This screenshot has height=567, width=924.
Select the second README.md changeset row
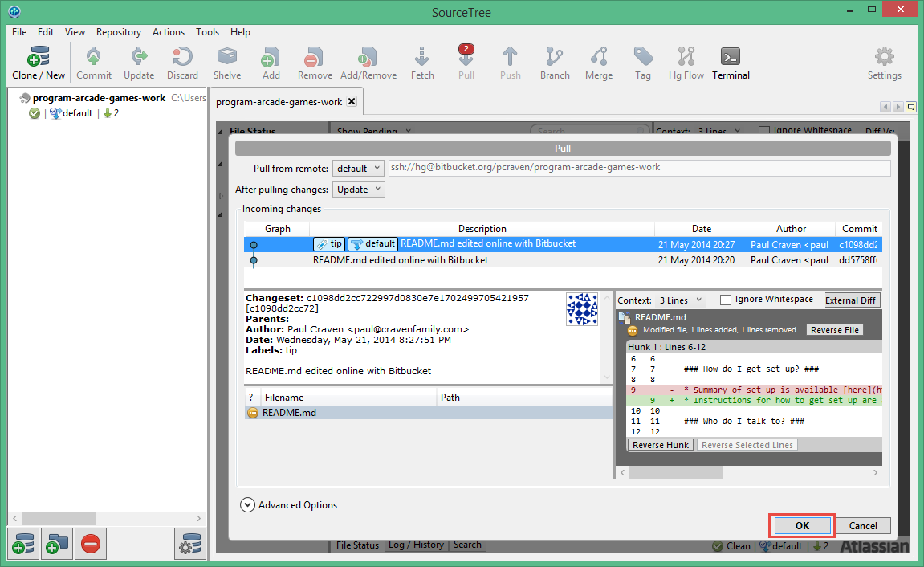point(482,260)
